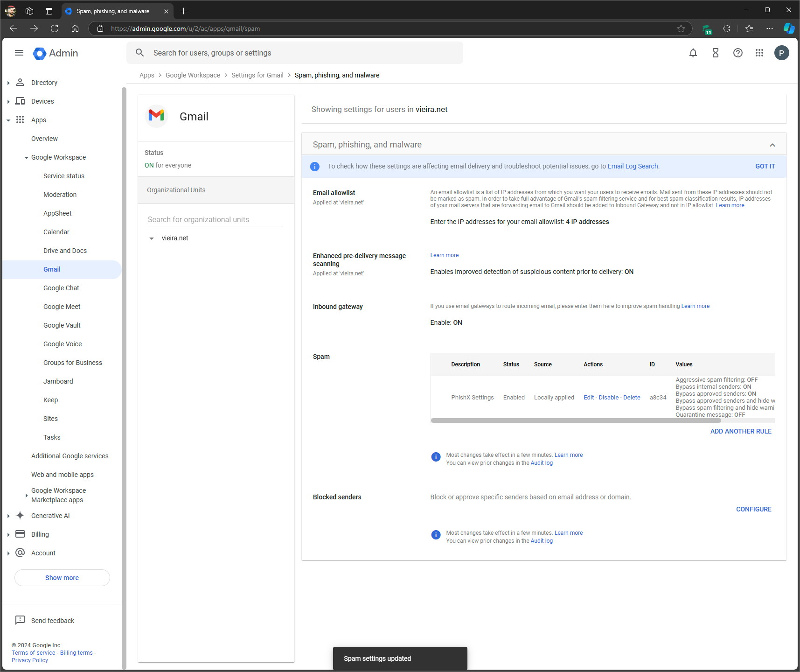800x672 pixels.
Task: Expand the Directory section
Action: pyautogui.click(x=8, y=83)
